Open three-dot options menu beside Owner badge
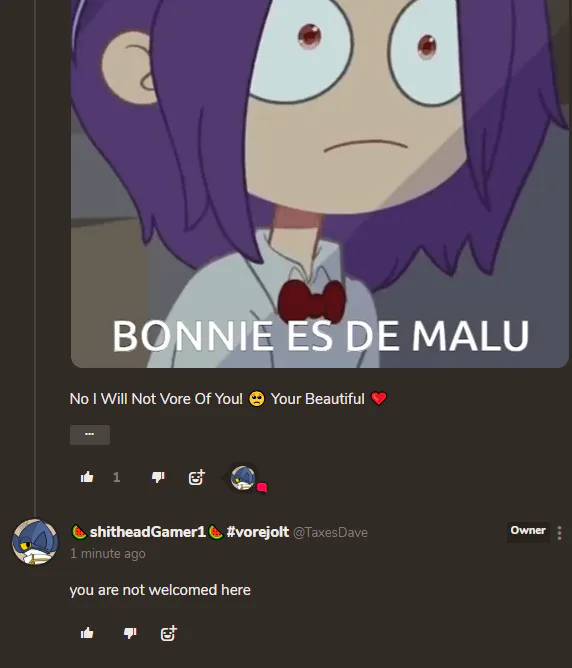572x668 pixels. (x=559, y=533)
